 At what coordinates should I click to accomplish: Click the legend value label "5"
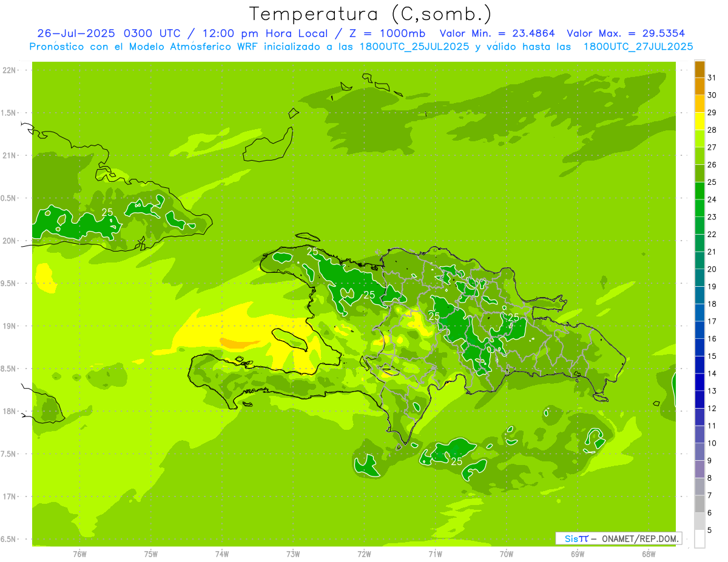pos(710,530)
